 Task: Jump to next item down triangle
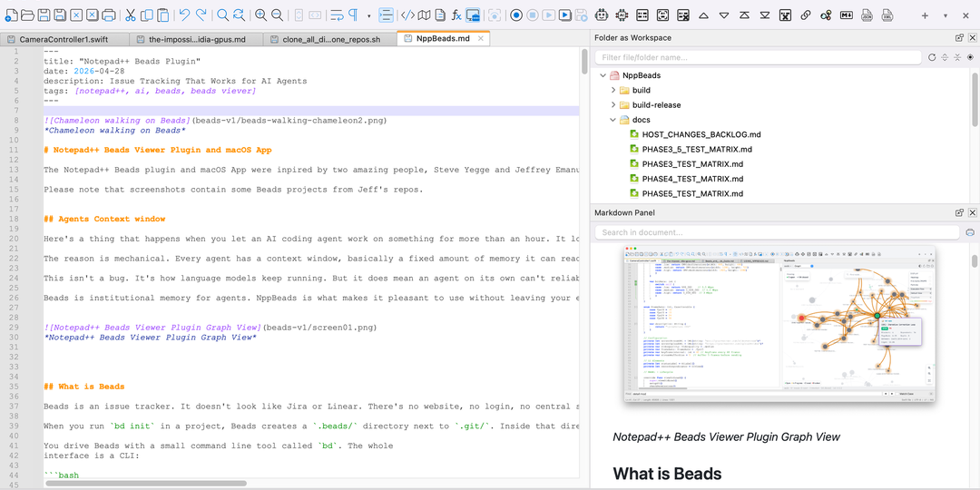pyautogui.click(x=724, y=15)
